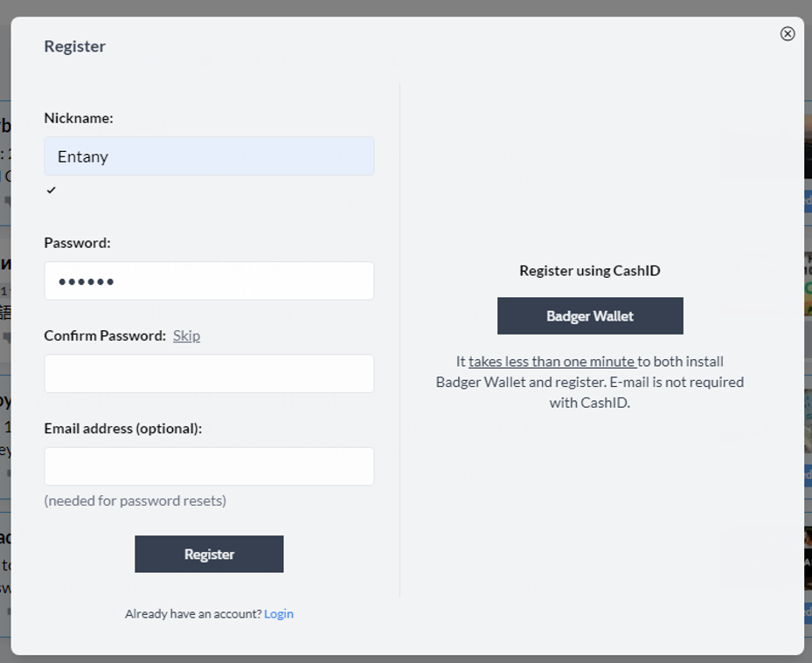Image resolution: width=812 pixels, height=663 pixels.
Task: Click the 'Already have an account?' text
Action: click(194, 614)
